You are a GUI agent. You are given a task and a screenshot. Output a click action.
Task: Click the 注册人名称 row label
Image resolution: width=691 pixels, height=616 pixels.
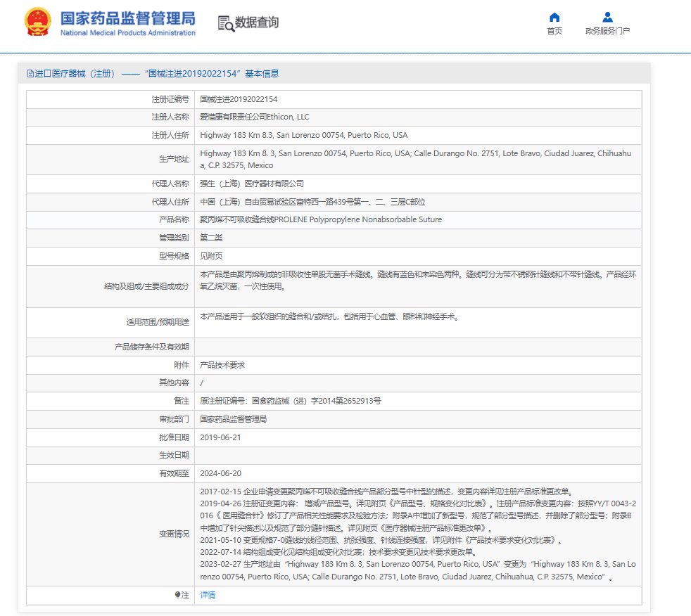[x=170, y=117]
